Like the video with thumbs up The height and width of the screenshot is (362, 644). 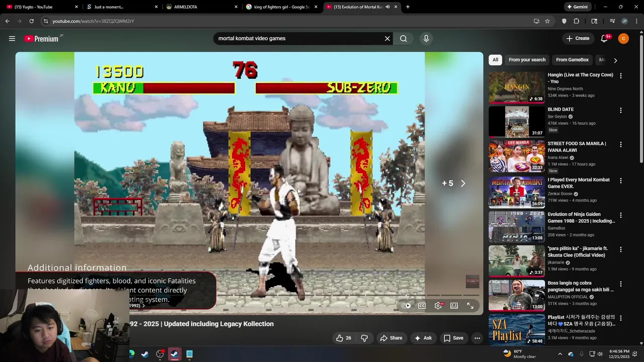(x=344, y=338)
